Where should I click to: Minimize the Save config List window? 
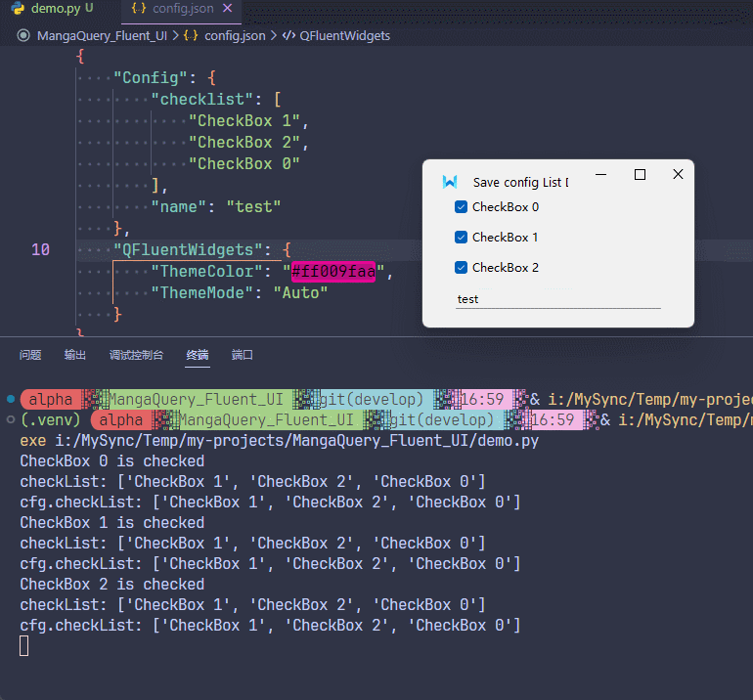pyautogui.click(x=600, y=175)
